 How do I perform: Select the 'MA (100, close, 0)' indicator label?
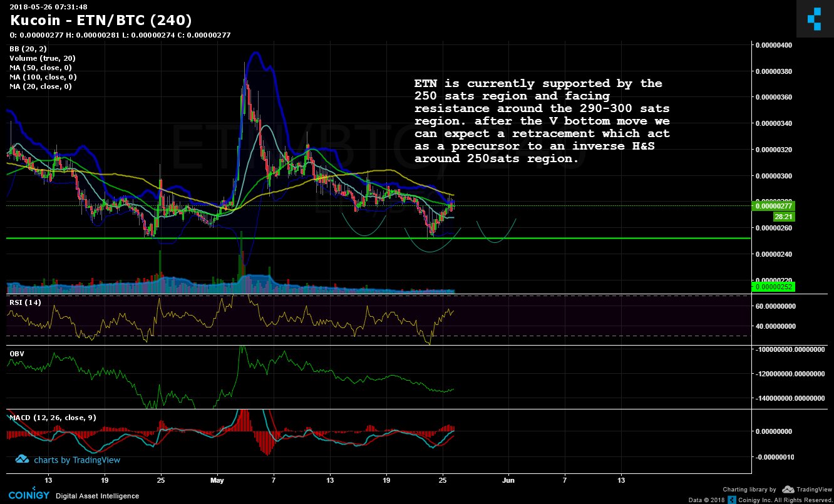43,77
